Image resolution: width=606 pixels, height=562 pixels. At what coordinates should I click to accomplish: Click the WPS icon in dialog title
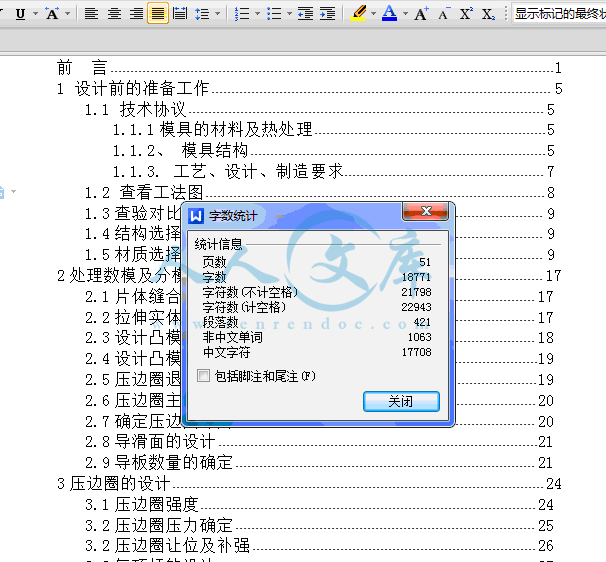pos(196,216)
